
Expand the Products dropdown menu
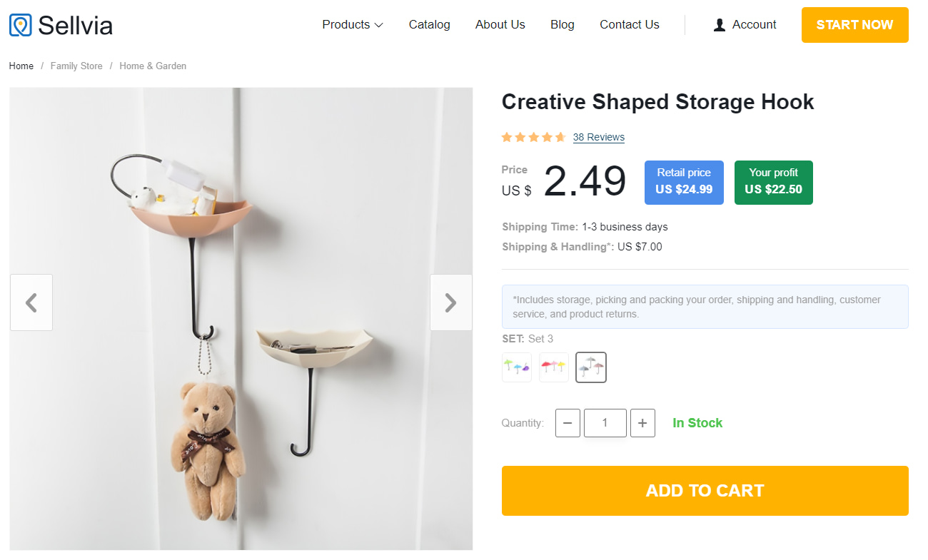[353, 25]
